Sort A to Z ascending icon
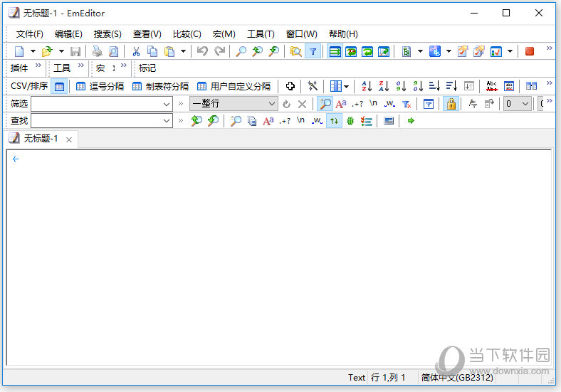The height and width of the screenshot is (392, 561). (x=367, y=86)
